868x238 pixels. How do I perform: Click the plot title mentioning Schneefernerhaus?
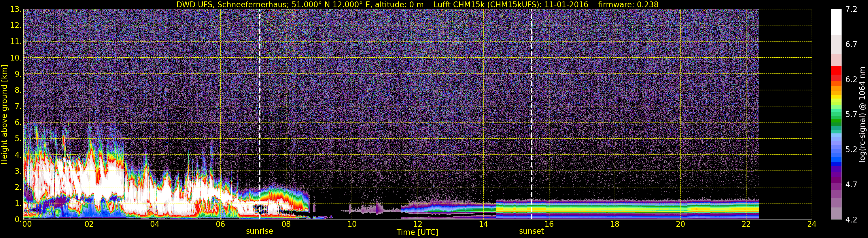tap(417, 4)
